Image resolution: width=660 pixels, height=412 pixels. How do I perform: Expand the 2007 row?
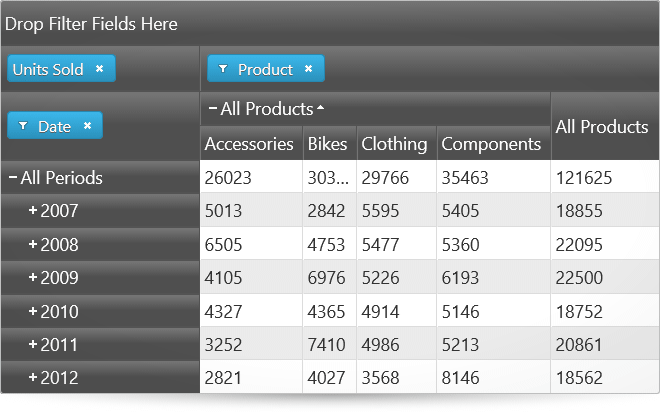[33, 211]
